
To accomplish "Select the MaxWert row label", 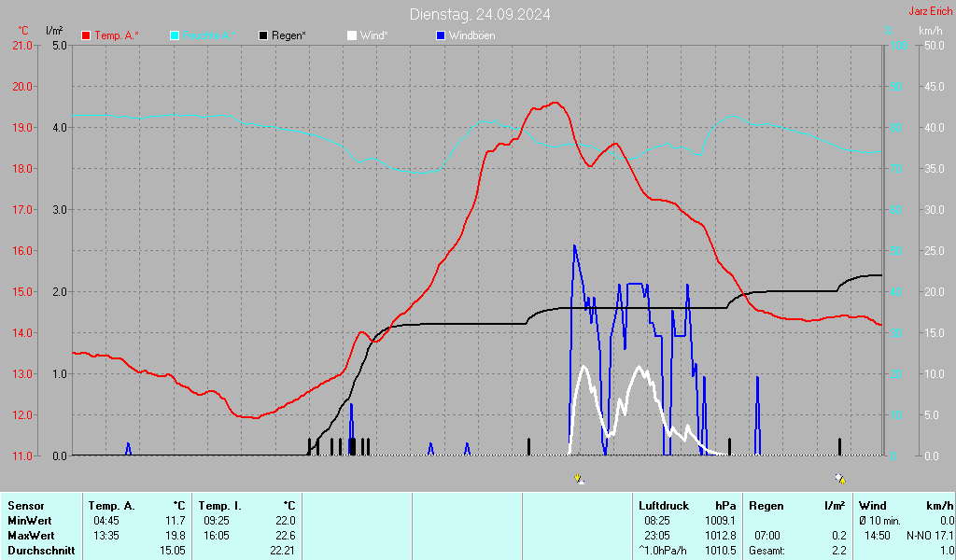I will [31, 536].
